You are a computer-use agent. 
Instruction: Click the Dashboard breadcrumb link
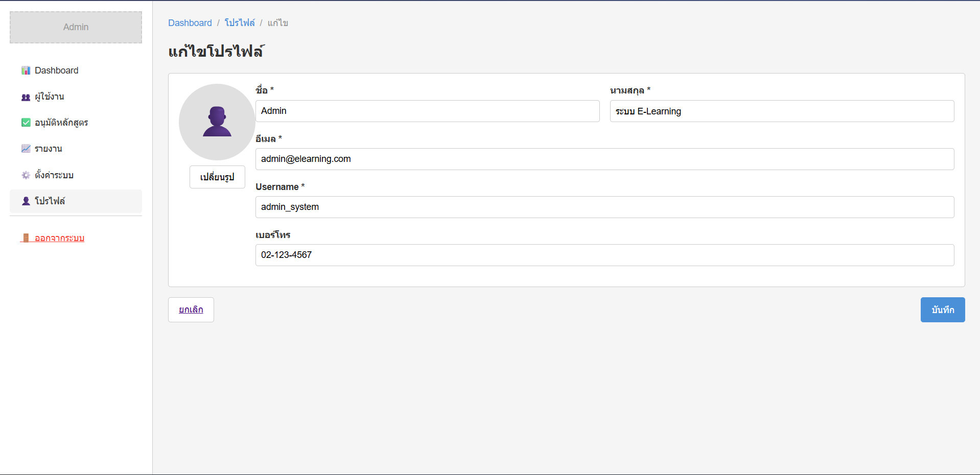pyautogui.click(x=190, y=23)
